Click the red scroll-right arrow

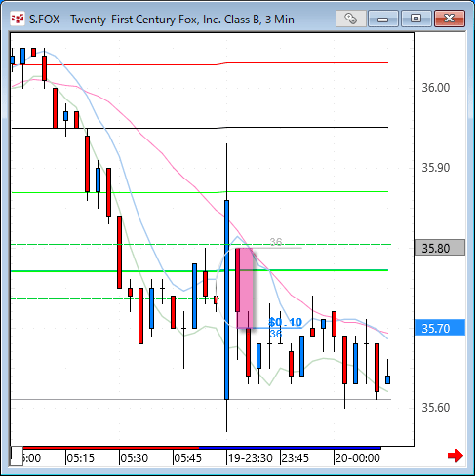pyautogui.click(x=455, y=456)
